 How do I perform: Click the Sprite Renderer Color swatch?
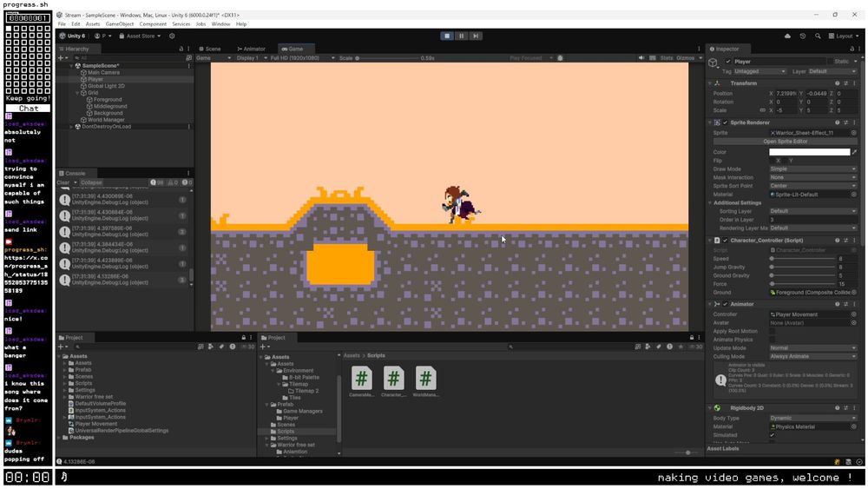(x=809, y=152)
